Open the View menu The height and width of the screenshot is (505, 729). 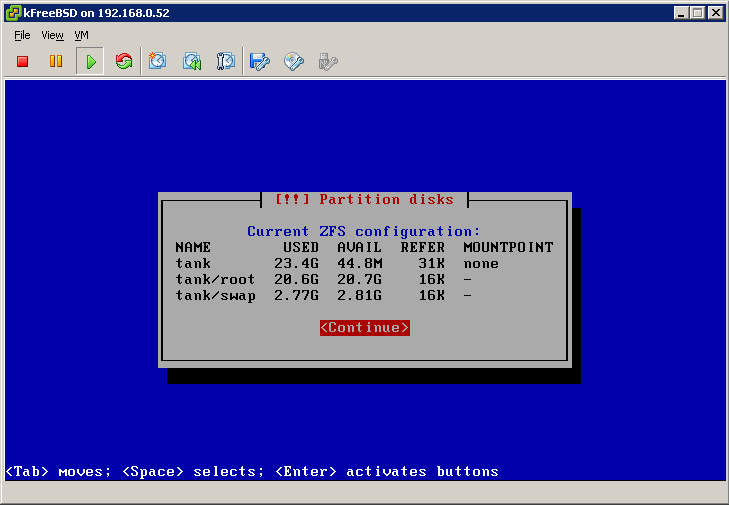point(52,35)
